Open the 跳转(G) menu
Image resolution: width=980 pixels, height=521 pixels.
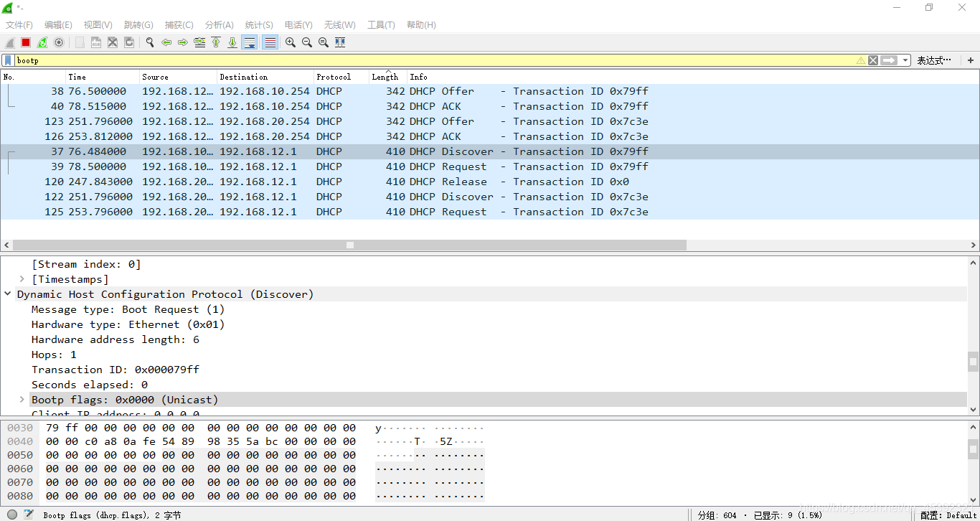tap(138, 24)
